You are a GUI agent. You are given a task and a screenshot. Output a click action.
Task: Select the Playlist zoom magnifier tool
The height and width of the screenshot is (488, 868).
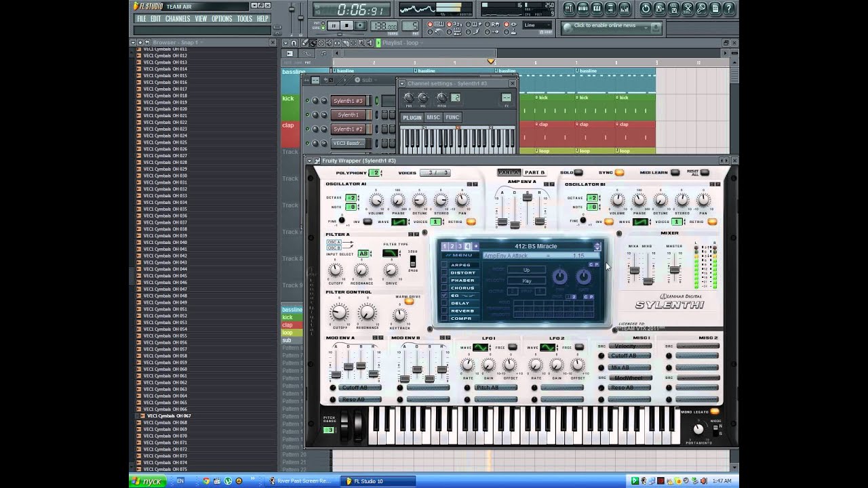tap(362, 43)
